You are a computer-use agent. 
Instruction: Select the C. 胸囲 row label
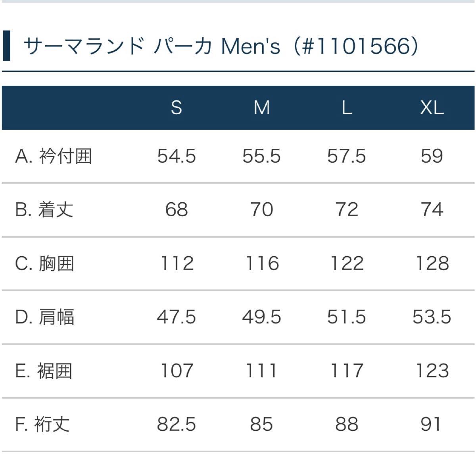click(x=44, y=264)
